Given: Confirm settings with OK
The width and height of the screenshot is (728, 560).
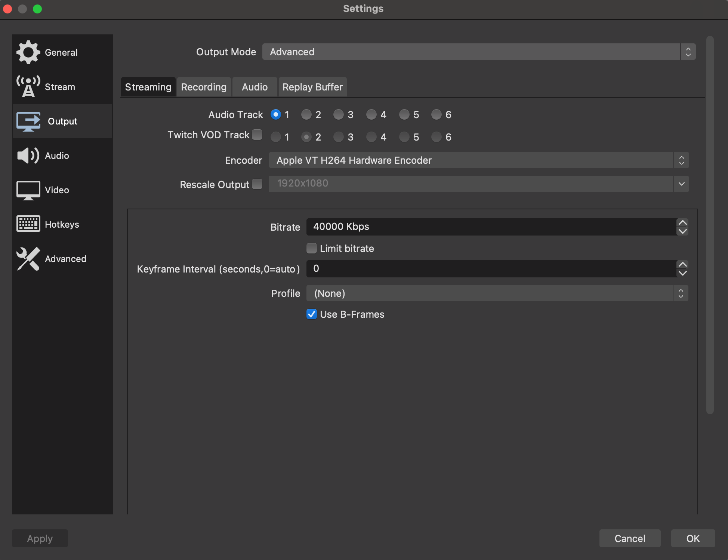Looking at the screenshot, I should coord(693,538).
